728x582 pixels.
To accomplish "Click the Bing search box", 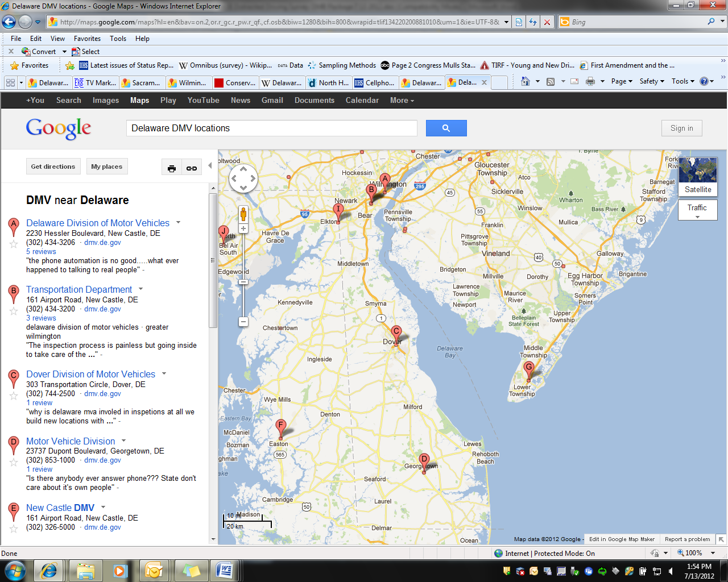I will tap(638, 22).
